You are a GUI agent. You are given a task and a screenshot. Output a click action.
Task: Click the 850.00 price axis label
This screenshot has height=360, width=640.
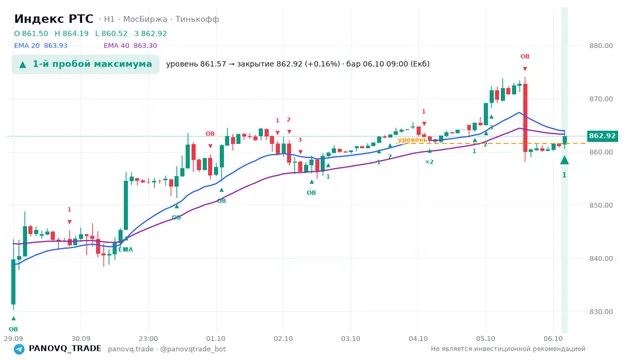pos(601,205)
